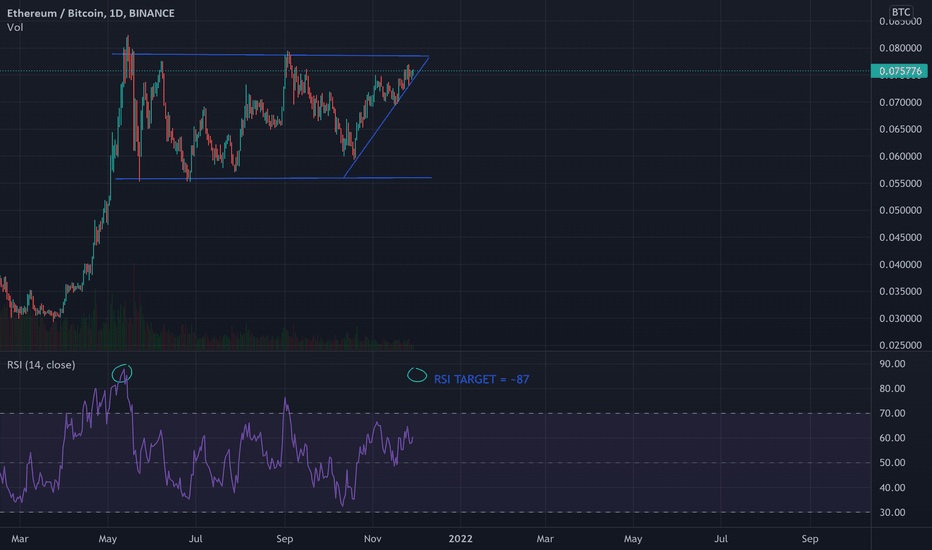The width and height of the screenshot is (932, 550).
Task: Click the 30.00 RSI scale label
Action: click(x=892, y=513)
